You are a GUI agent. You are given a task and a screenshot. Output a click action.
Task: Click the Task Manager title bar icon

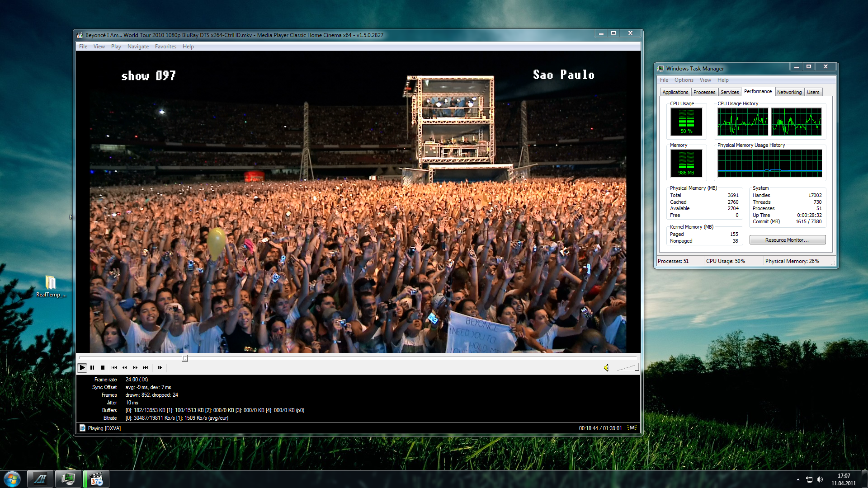661,68
